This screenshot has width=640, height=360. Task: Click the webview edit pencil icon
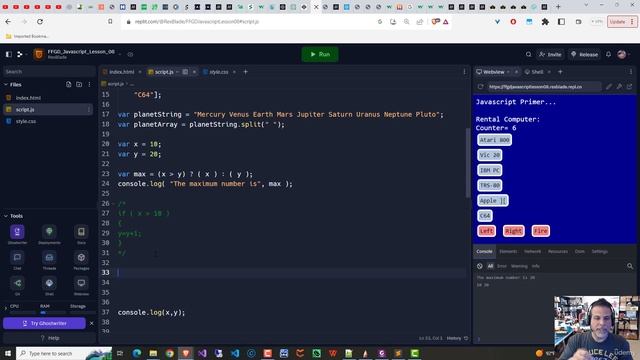click(x=609, y=87)
